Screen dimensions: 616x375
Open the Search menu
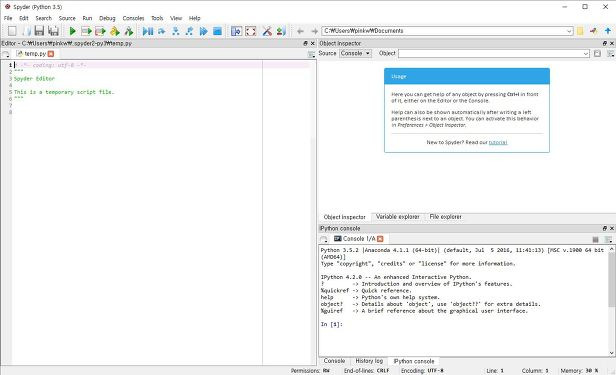point(44,18)
